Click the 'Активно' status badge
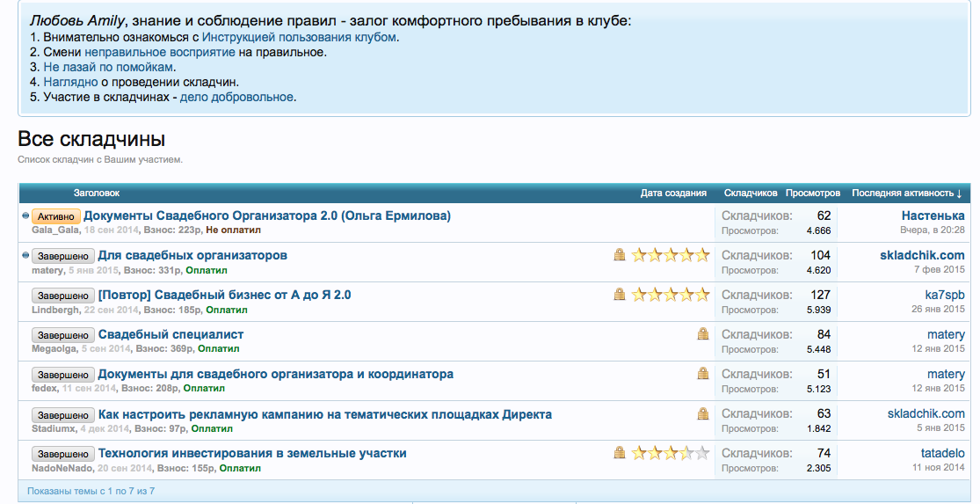The height and width of the screenshot is (504, 980). tap(56, 216)
